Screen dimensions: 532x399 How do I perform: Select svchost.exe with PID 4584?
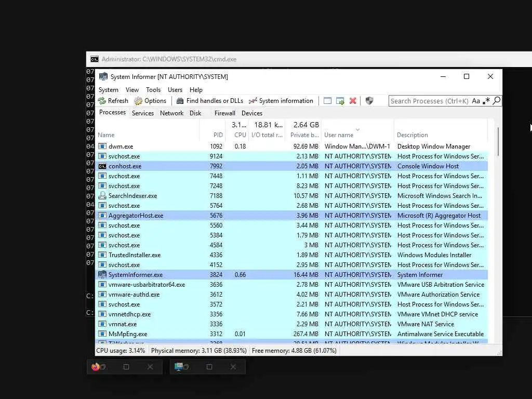click(x=292, y=245)
